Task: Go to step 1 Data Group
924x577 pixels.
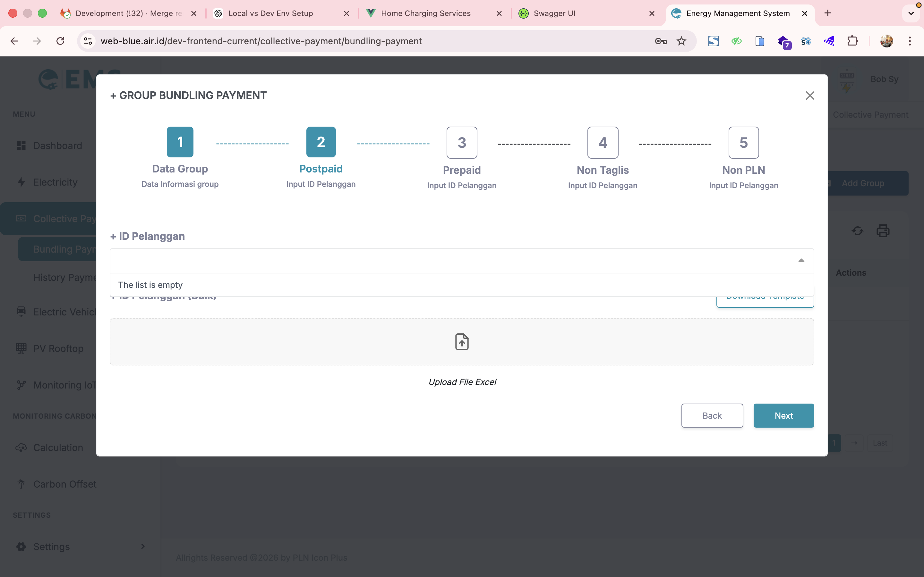Action: click(x=180, y=142)
